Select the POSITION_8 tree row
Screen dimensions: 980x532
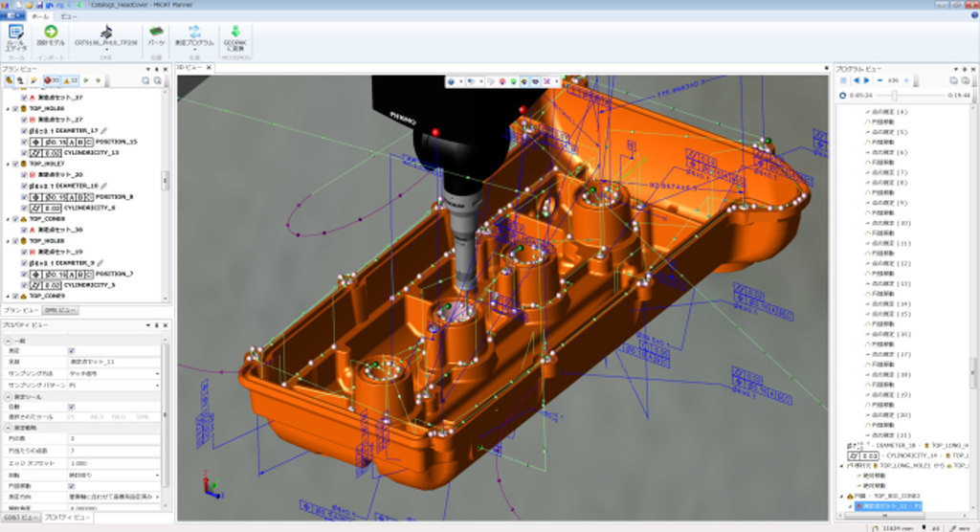(x=81, y=197)
